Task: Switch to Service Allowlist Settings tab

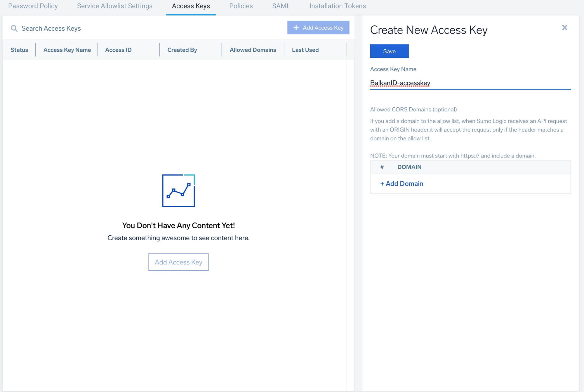Action: pyautogui.click(x=115, y=6)
